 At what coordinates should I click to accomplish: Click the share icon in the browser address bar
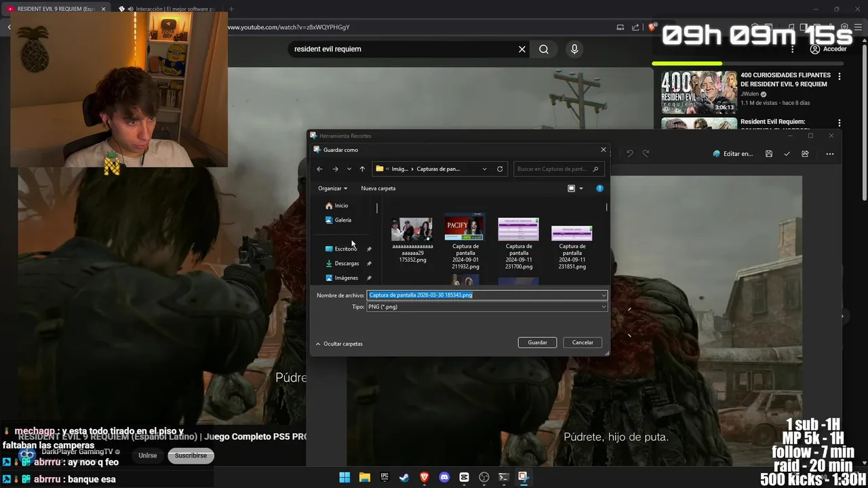[x=635, y=27]
